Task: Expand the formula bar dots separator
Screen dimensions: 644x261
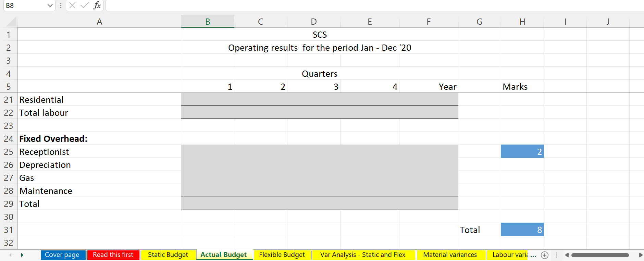Action: (60, 5)
